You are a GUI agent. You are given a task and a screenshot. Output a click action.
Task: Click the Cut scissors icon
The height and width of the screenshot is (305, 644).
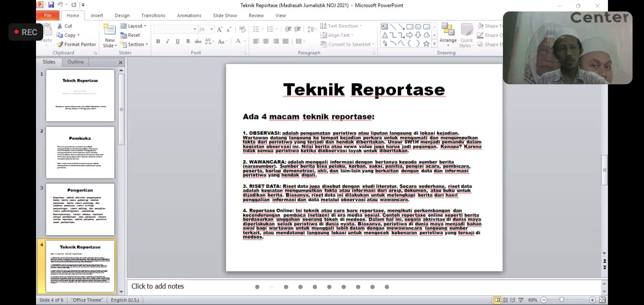coord(60,26)
